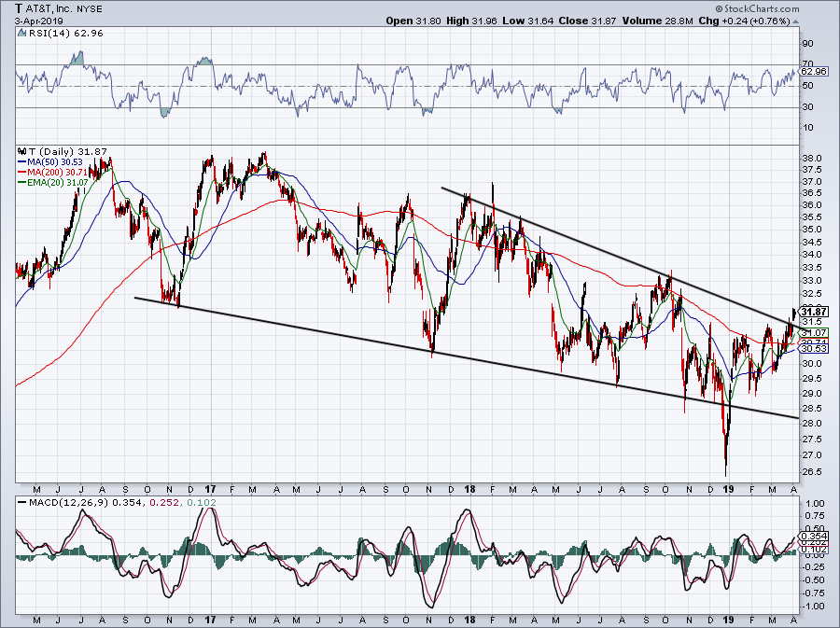Click the 3-Apr-2019 date label
This screenshot has height=628, width=840.
pos(38,21)
